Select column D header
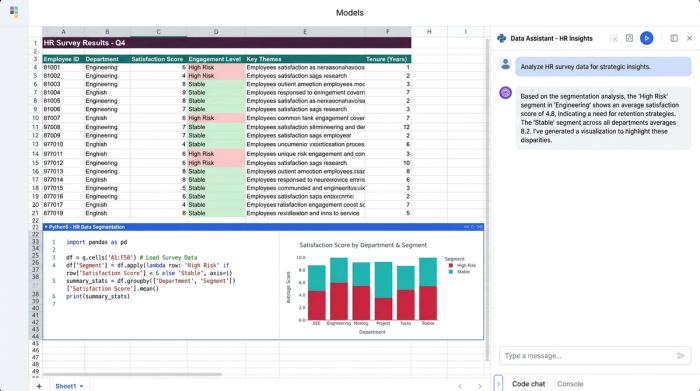The image size is (700, 391). 216,32
